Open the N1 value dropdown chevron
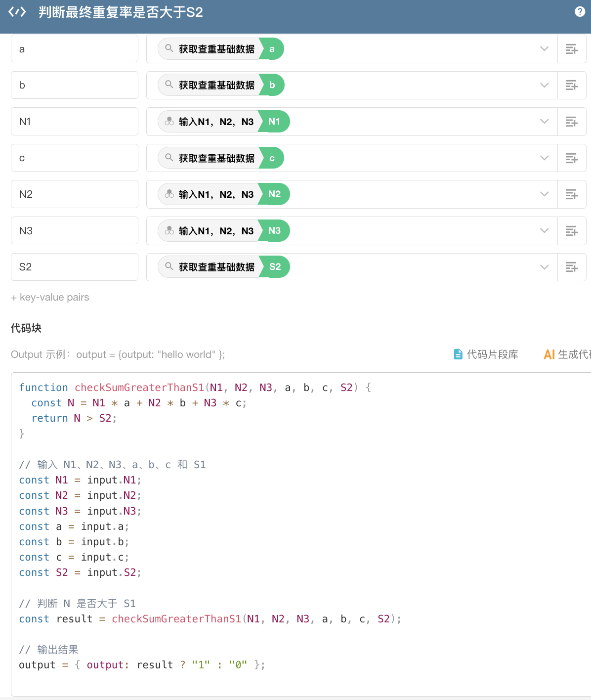This screenshot has width=591, height=700. [545, 122]
